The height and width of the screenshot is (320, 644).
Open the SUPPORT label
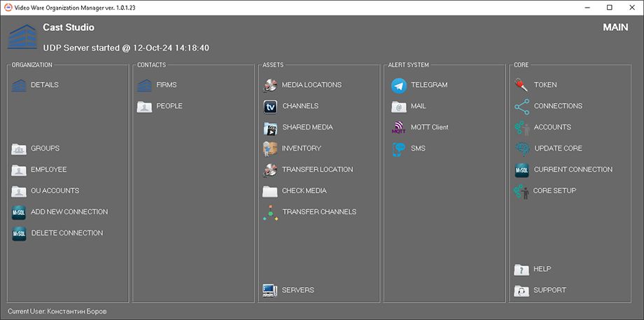pos(549,290)
